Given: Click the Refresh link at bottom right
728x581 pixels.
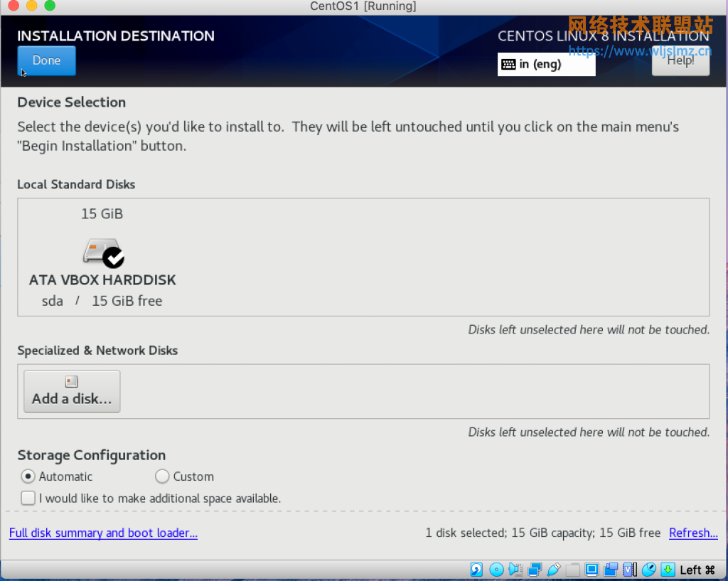Looking at the screenshot, I should [693, 533].
